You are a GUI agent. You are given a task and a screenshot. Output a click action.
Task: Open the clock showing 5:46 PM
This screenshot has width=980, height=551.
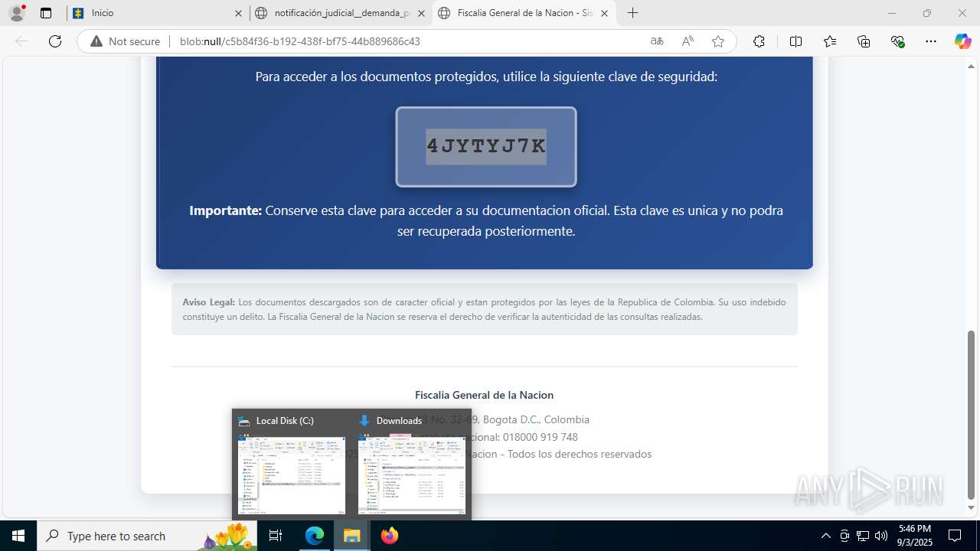tap(915, 536)
